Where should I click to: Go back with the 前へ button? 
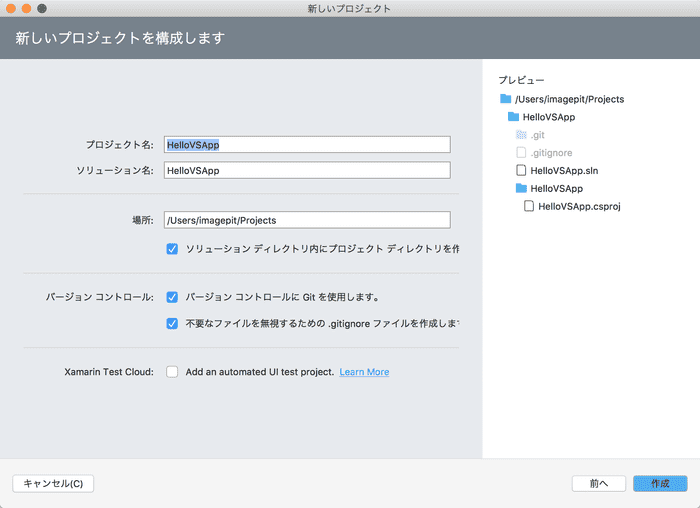[x=599, y=483]
